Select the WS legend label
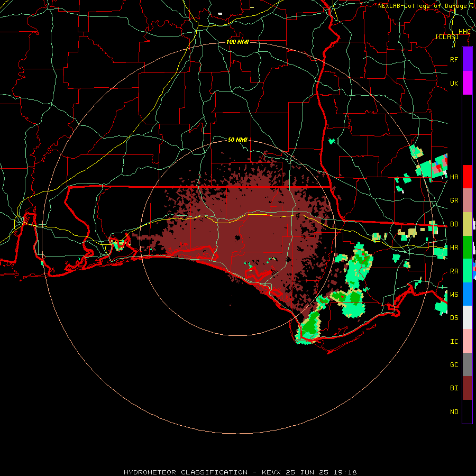 (454, 294)
